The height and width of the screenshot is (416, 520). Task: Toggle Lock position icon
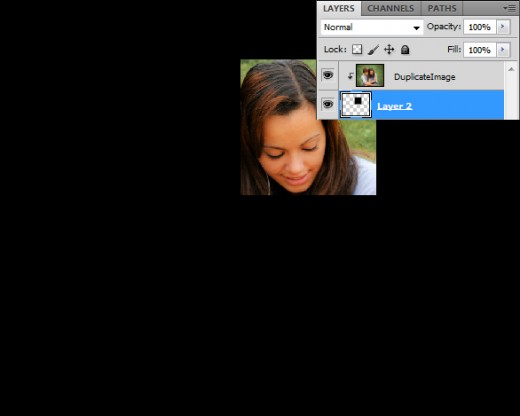(x=389, y=50)
